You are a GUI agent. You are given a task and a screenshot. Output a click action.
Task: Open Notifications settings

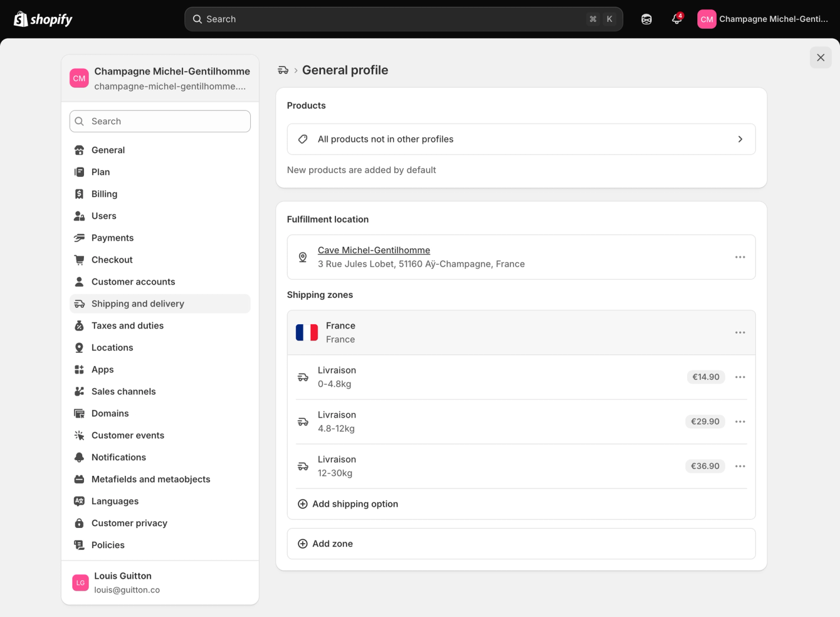click(160, 457)
